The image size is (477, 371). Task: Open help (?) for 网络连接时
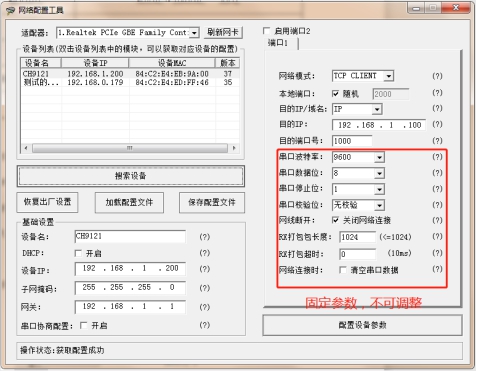pyautogui.click(x=437, y=269)
